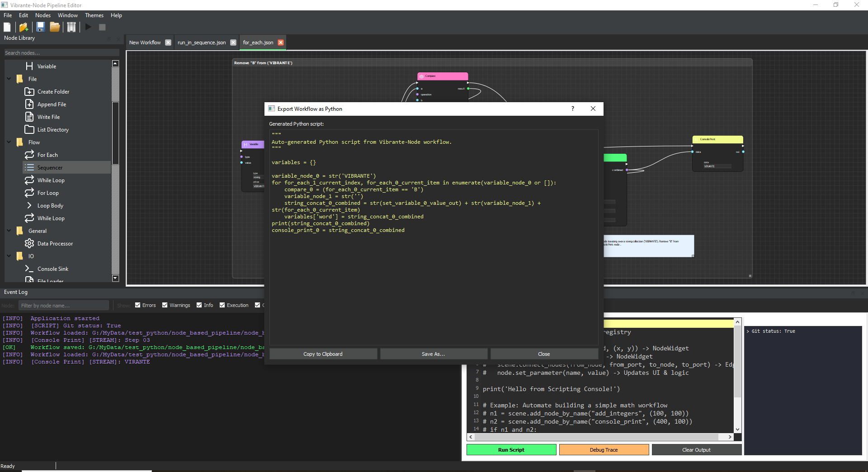
Task: Click the folder with green plus toolbar icon
Action: (24, 27)
